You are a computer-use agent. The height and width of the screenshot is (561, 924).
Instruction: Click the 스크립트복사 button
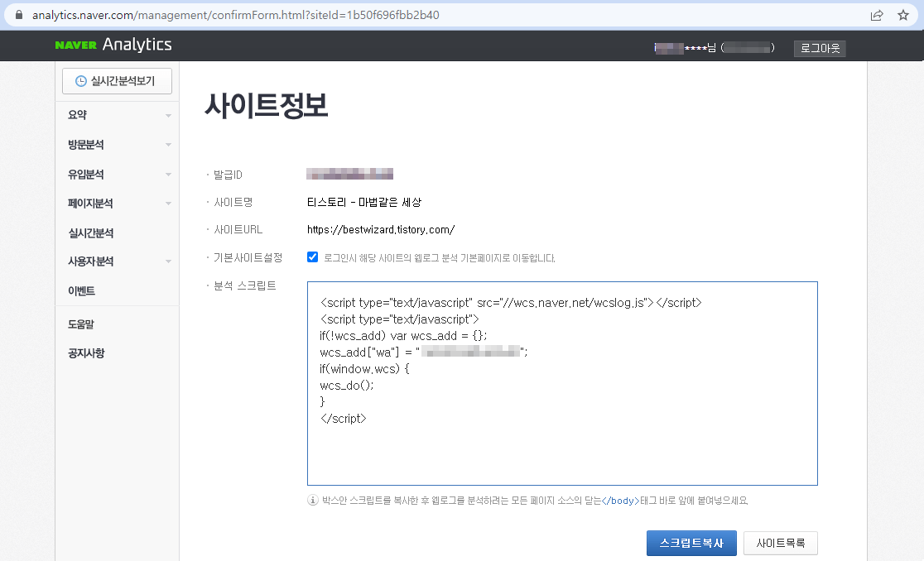691,543
